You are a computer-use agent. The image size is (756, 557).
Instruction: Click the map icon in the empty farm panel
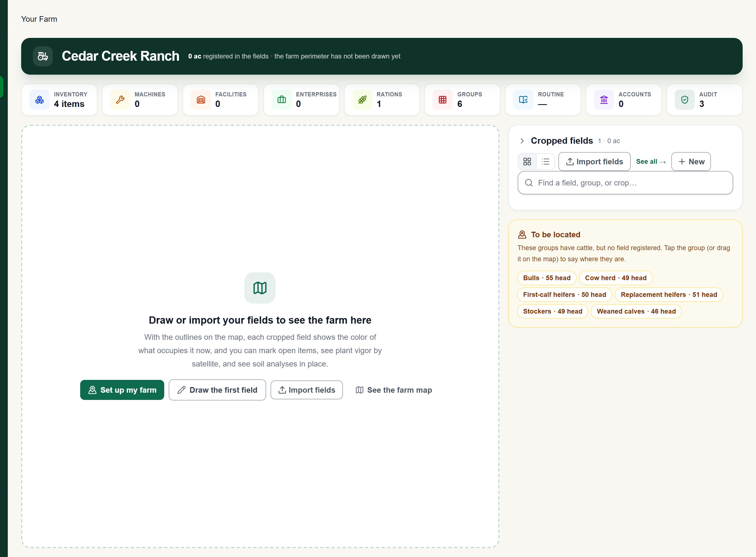[260, 288]
